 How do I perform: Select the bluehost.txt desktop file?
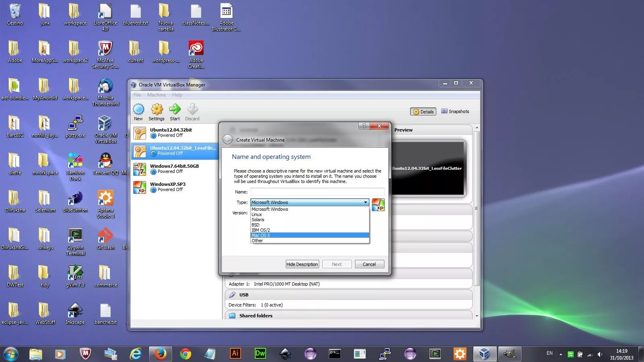(136, 14)
